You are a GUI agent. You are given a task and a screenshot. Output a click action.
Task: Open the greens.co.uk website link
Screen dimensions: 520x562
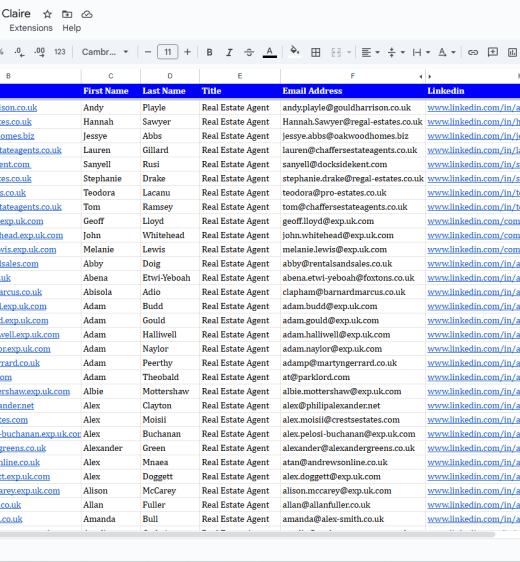click(x=23, y=448)
